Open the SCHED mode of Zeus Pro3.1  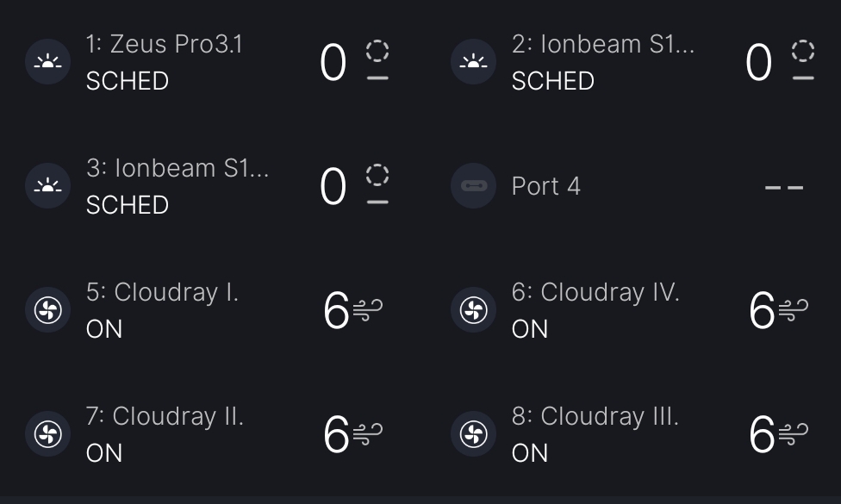point(128,81)
